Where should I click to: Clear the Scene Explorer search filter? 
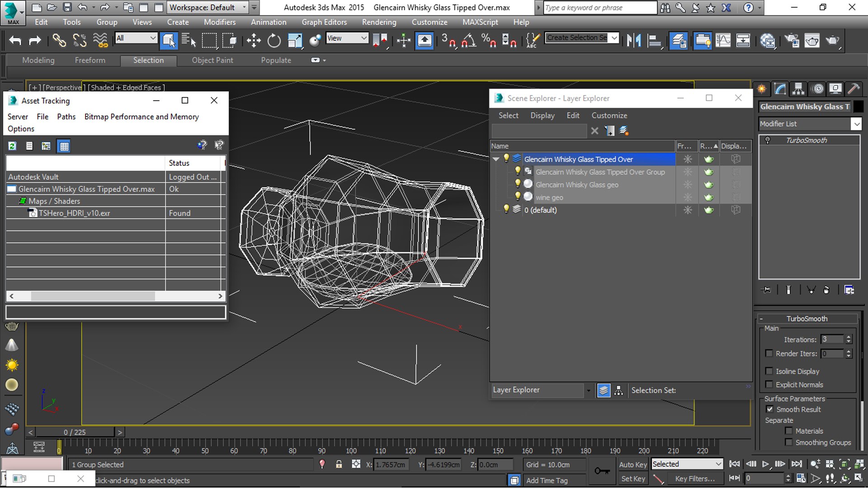coord(594,131)
